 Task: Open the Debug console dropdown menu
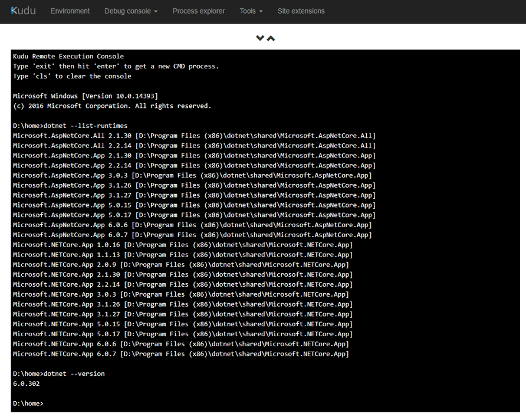(131, 11)
